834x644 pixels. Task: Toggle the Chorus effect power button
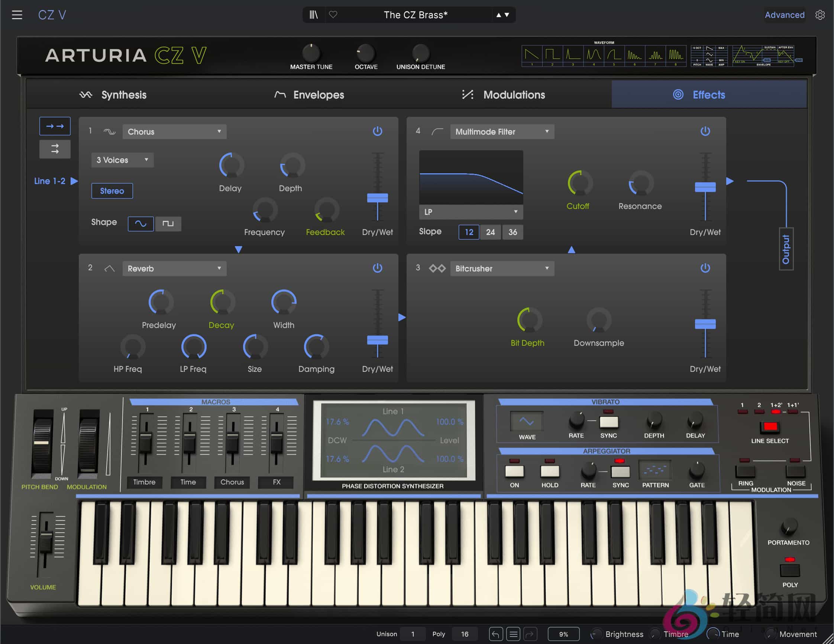click(377, 131)
